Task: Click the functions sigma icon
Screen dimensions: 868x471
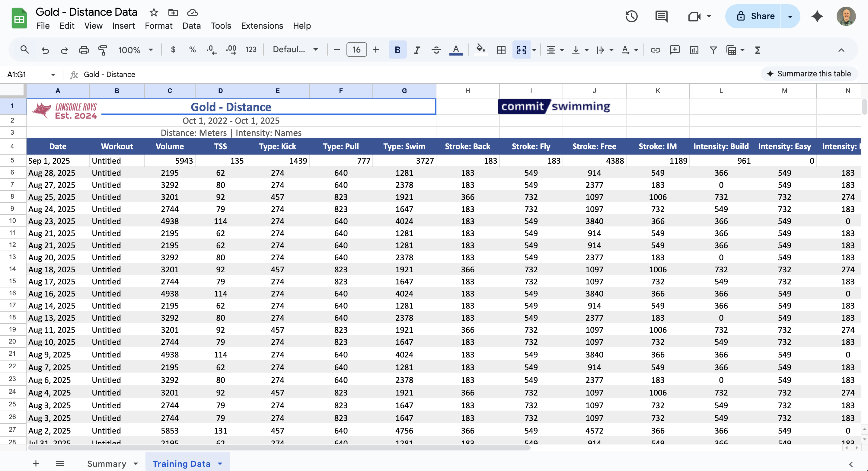Action: click(758, 50)
